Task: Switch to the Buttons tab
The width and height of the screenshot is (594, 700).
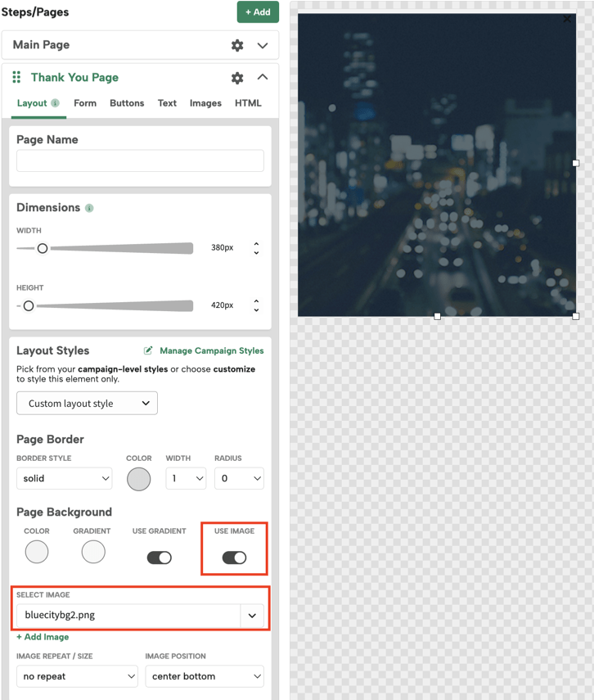Action: (x=127, y=103)
